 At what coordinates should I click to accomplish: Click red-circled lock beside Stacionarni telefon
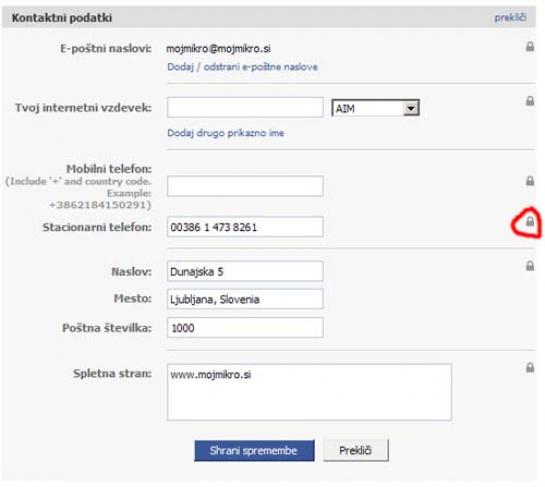tap(530, 221)
